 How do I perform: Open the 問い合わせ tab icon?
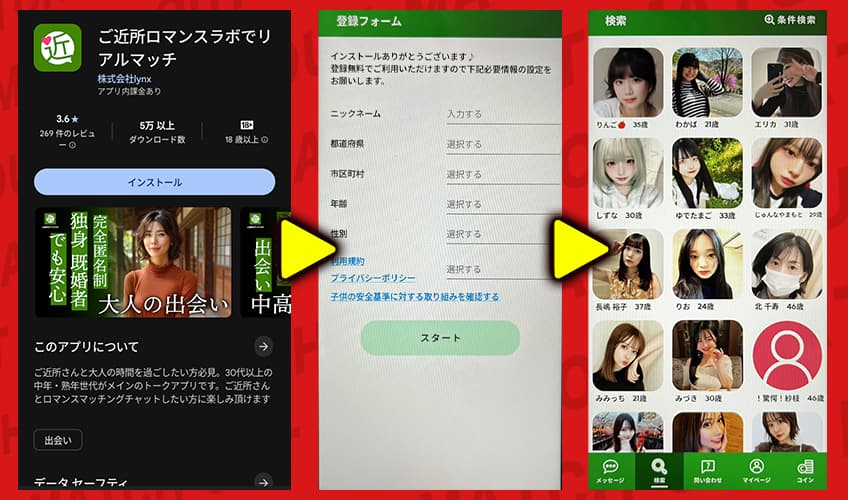(x=707, y=469)
